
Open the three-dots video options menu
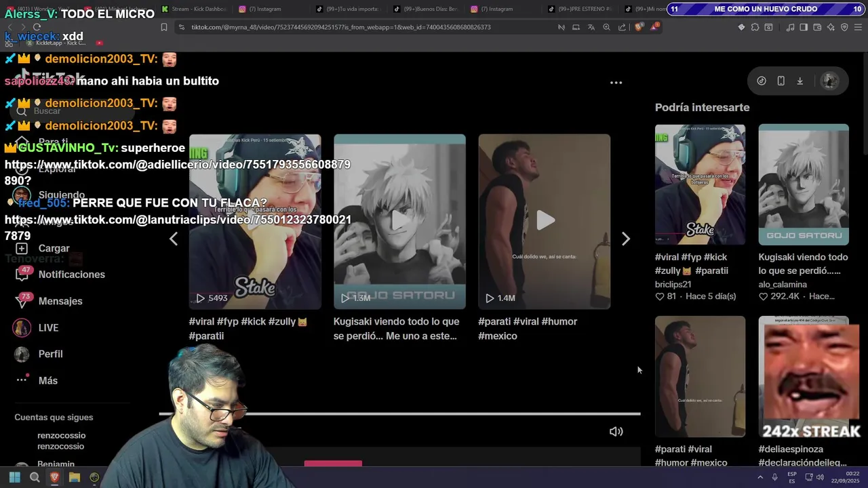[616, 83]
